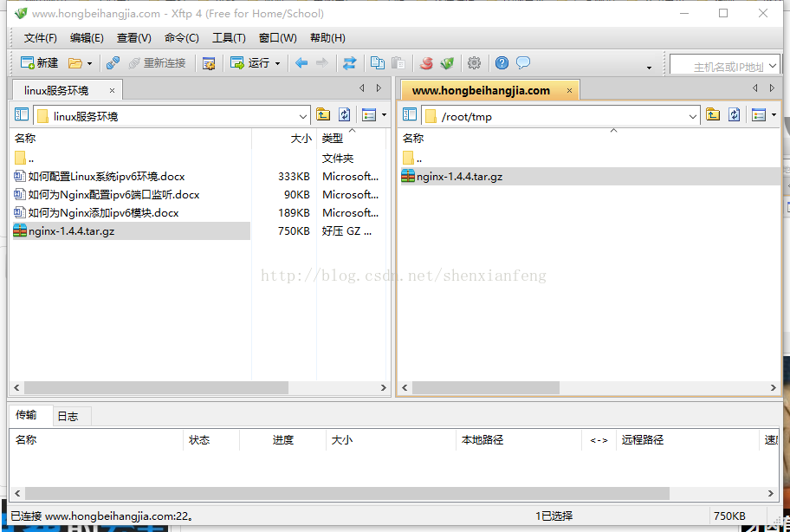Open the 命令(C) menu

tap(181, 38)
